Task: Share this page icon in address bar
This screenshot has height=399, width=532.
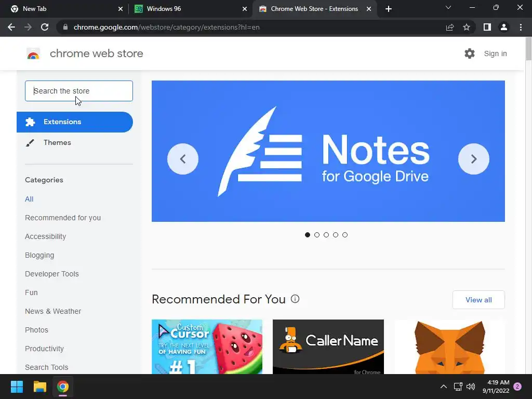Action: [x=450, y=27]
